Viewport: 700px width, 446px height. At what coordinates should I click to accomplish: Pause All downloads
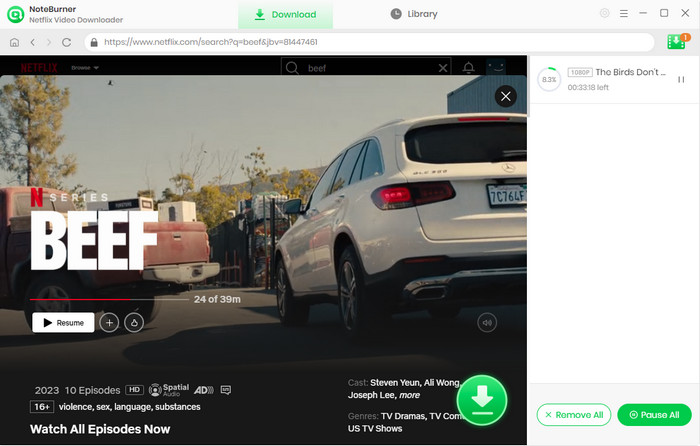point(654,415)
